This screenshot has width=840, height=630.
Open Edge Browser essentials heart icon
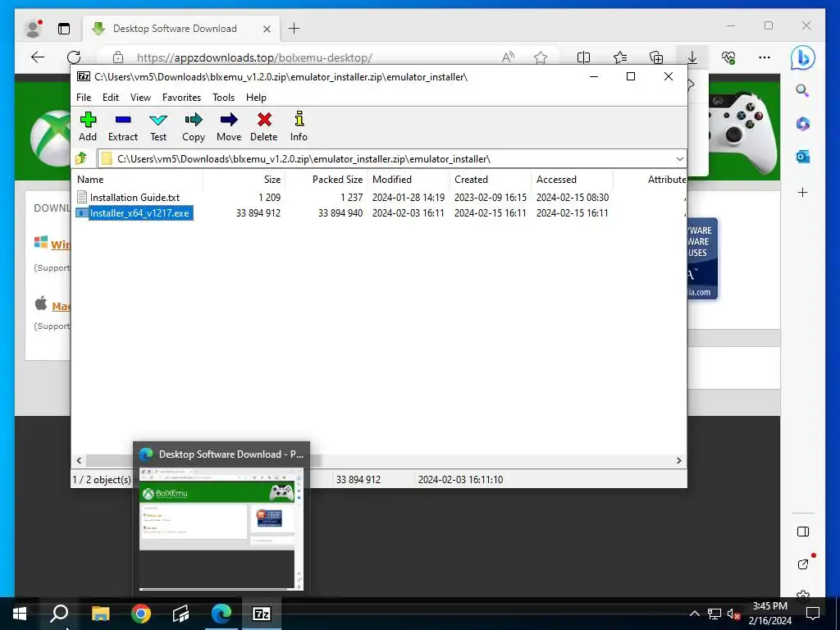(x=728, y=57)
